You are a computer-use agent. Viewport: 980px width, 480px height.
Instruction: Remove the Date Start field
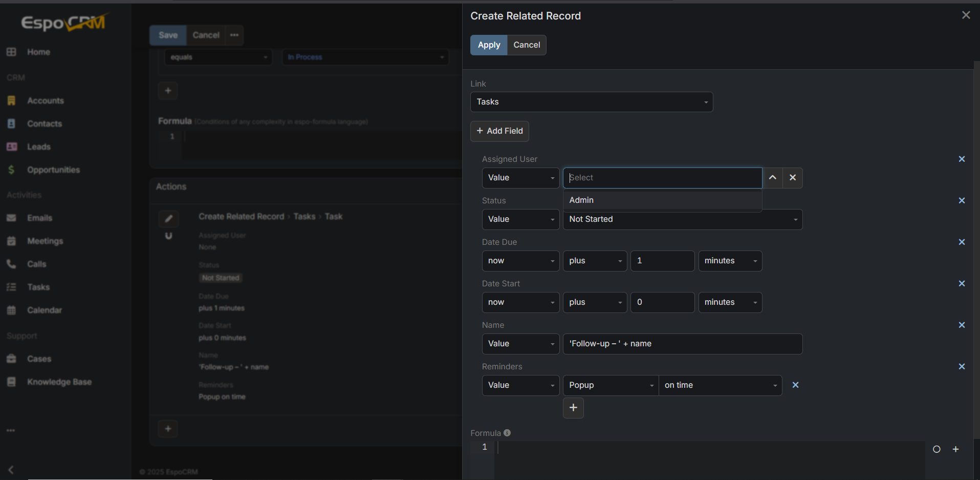[x=962, y=284]
